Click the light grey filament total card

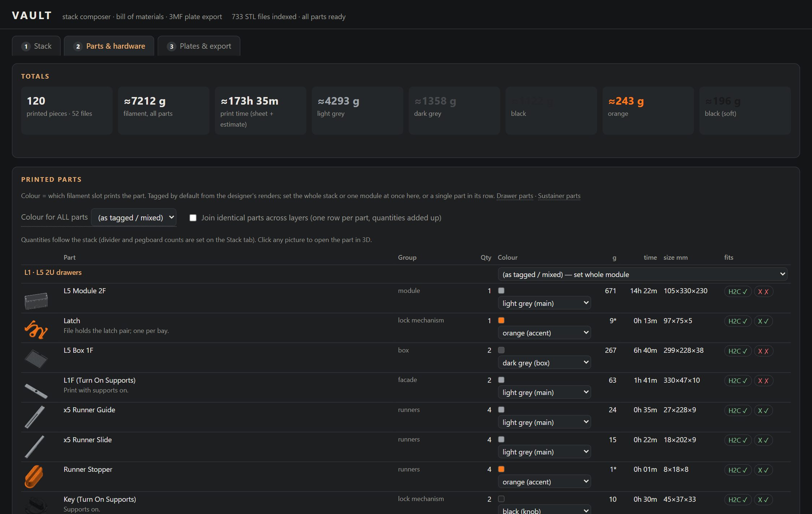pyautogui.click(x=357, y=110)
